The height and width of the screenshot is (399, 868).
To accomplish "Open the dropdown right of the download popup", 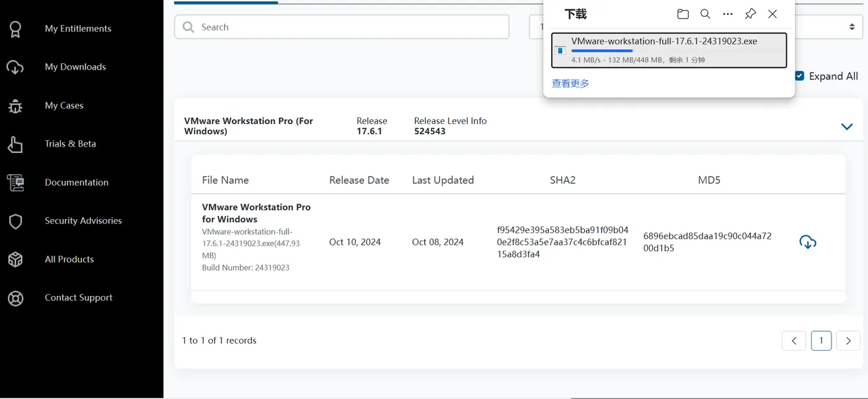I will pyautogui.click(x=852, y=27).
